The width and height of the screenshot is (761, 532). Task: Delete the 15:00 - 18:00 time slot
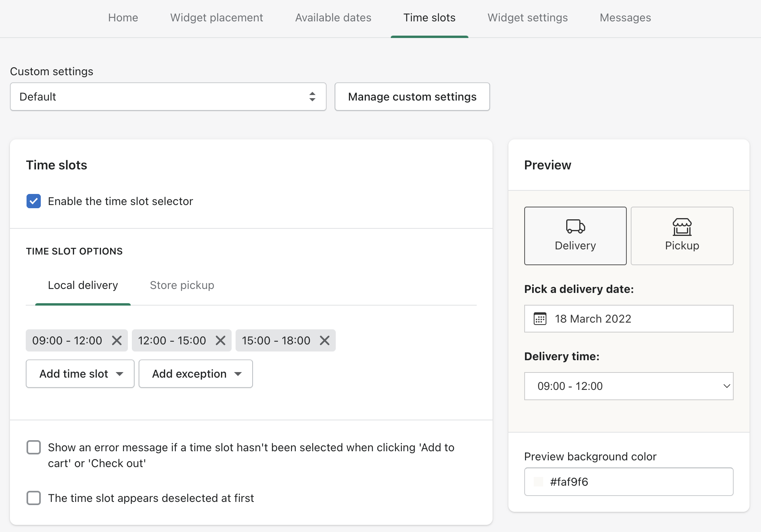coord(325,340)
